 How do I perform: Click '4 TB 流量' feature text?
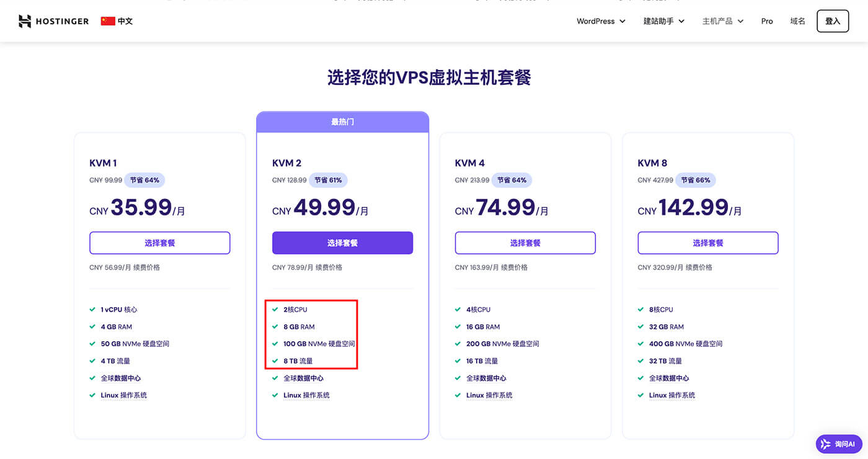pyautogui.click(x=115, y=361)
